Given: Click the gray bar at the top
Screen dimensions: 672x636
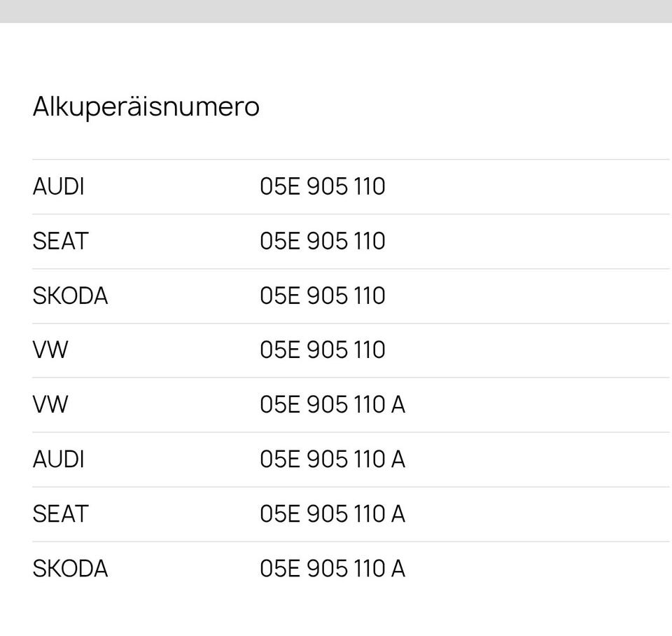Looking at the screenshot, I should pos(336,11).
